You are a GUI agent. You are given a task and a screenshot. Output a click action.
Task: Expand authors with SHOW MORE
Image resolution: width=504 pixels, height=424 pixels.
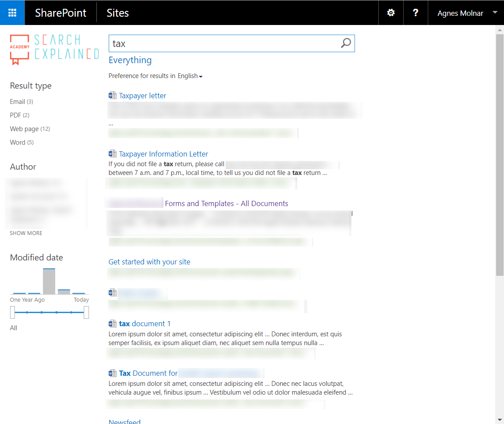tap(26, 233)
